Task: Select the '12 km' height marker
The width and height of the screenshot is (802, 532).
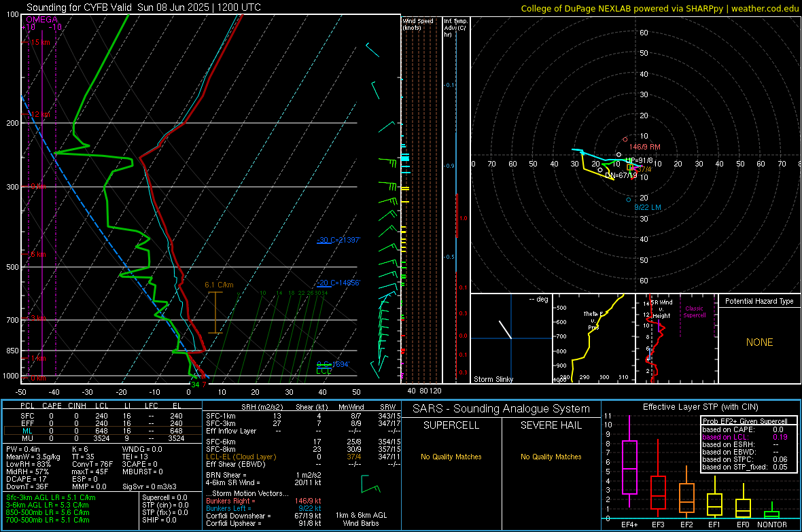Action: click(40, 115)
